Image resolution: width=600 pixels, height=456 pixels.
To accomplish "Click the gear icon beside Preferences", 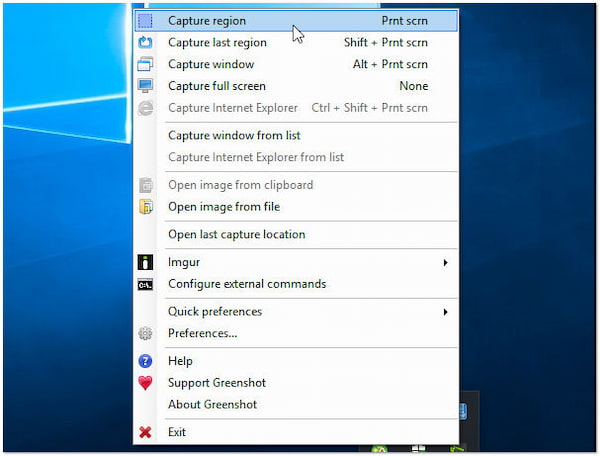I will click(145, 333).
